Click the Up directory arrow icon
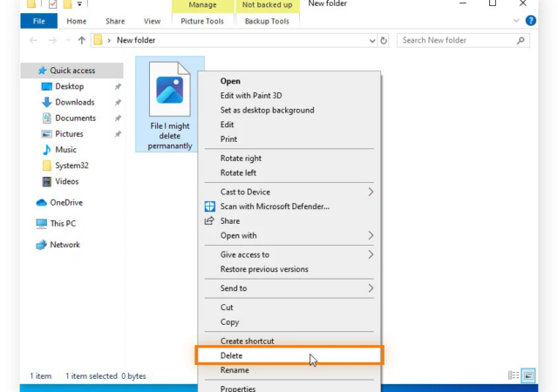558x392 pixels. click(x=82, y=40)
